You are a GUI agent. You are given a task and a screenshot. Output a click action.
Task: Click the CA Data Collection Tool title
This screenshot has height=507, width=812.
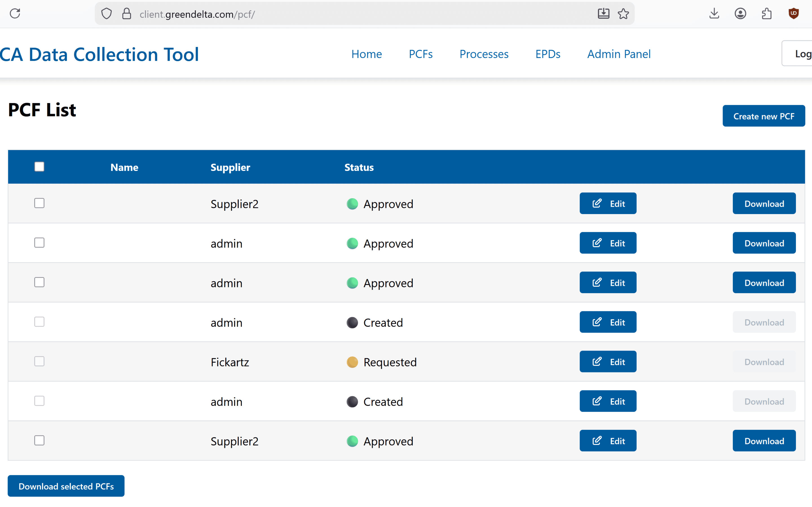(x=99, y=54)
